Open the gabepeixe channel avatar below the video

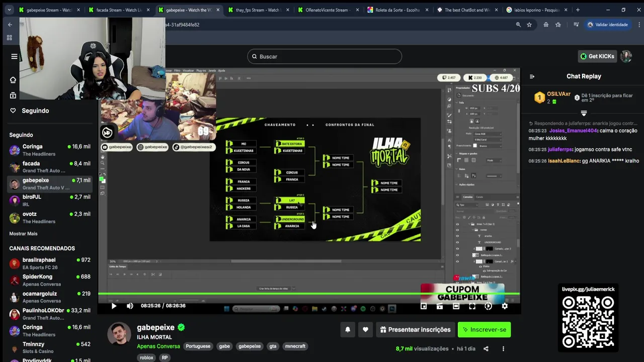click(119, 334)
